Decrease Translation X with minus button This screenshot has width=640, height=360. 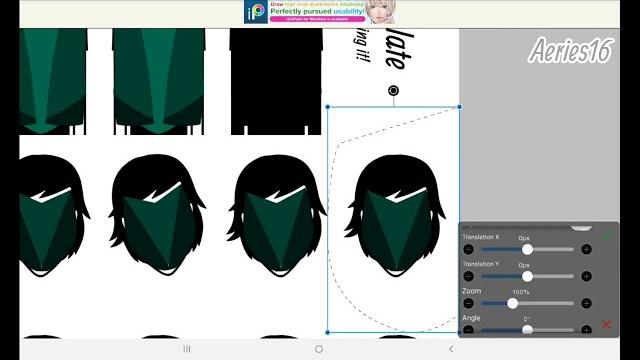(x=469, y=249)
